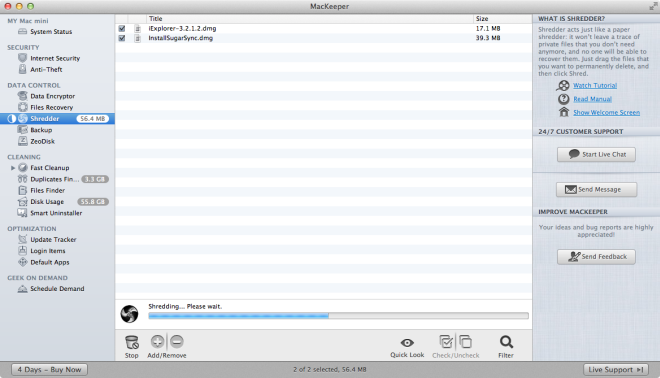The width and height of the screenshot is (660, 378).
Task: Click the Watch Tutorial film reel icon
Action: click(x=563, y=85)
